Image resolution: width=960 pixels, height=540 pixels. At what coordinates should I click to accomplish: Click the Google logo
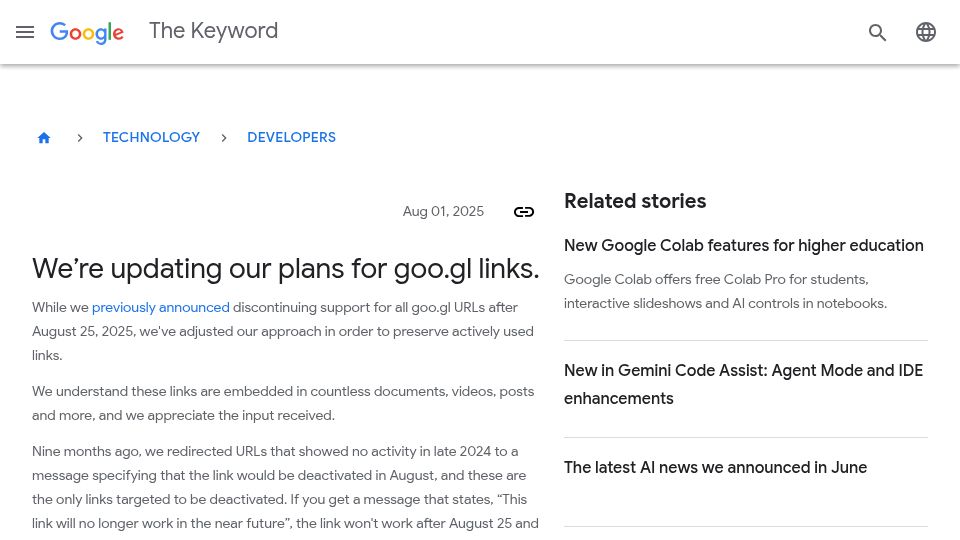click(x=87, y=32)
